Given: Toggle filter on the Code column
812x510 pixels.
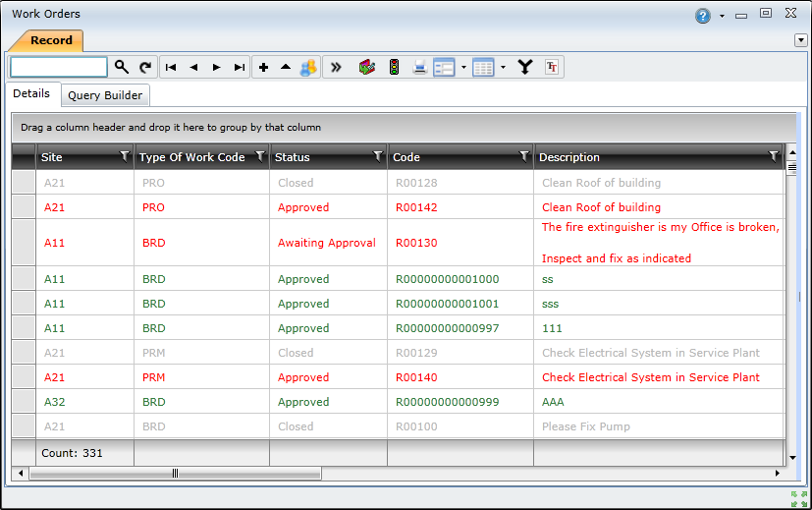Looking at the screenshot, I should (523, 156).
